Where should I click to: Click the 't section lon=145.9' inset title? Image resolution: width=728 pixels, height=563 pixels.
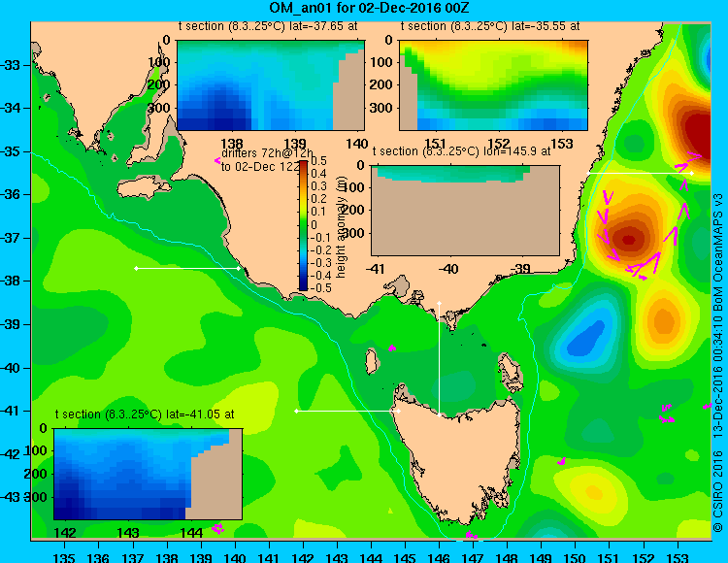pos(462,151)
